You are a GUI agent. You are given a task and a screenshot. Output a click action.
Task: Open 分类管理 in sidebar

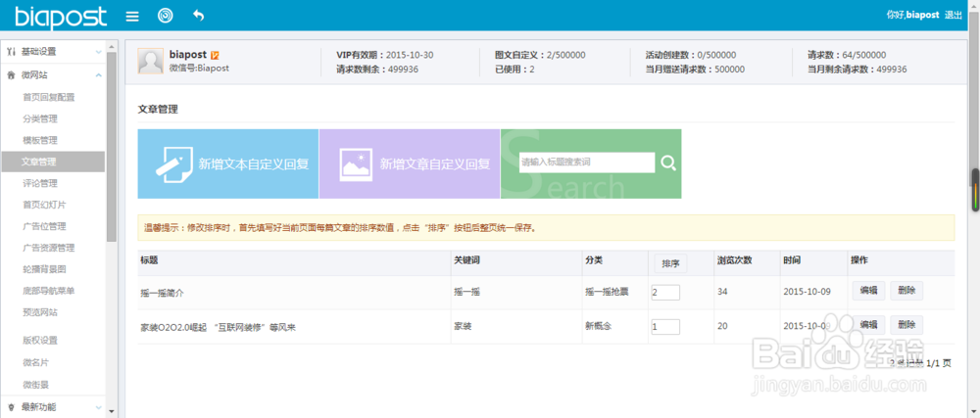[40, 118]
